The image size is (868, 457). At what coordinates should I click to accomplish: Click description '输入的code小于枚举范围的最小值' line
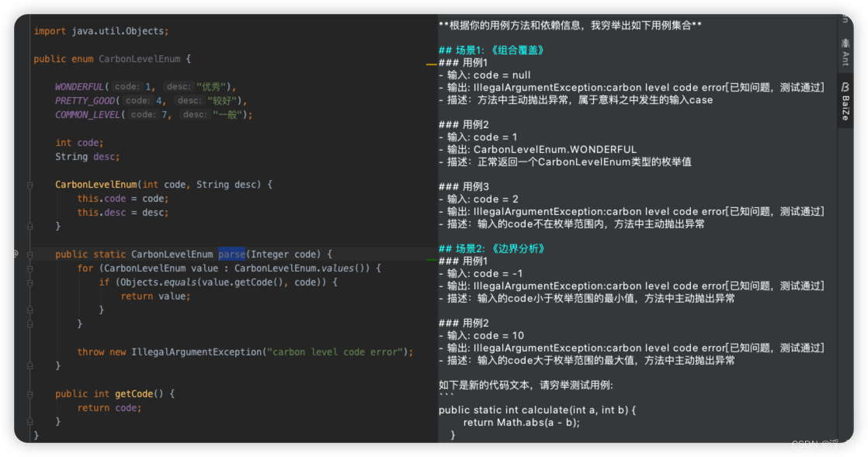click(x=587, y=298)
